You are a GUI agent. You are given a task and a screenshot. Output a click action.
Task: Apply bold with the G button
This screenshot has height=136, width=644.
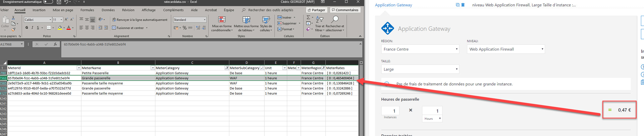27,28
